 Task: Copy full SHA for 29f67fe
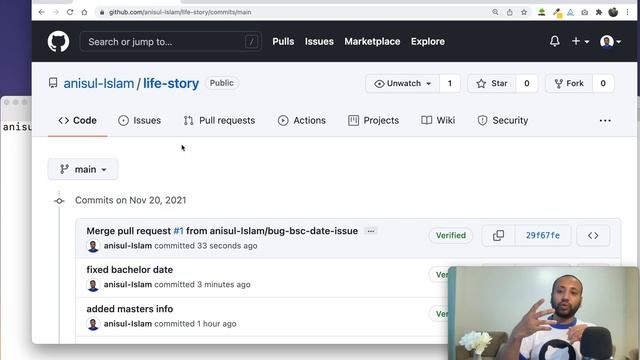498,236
